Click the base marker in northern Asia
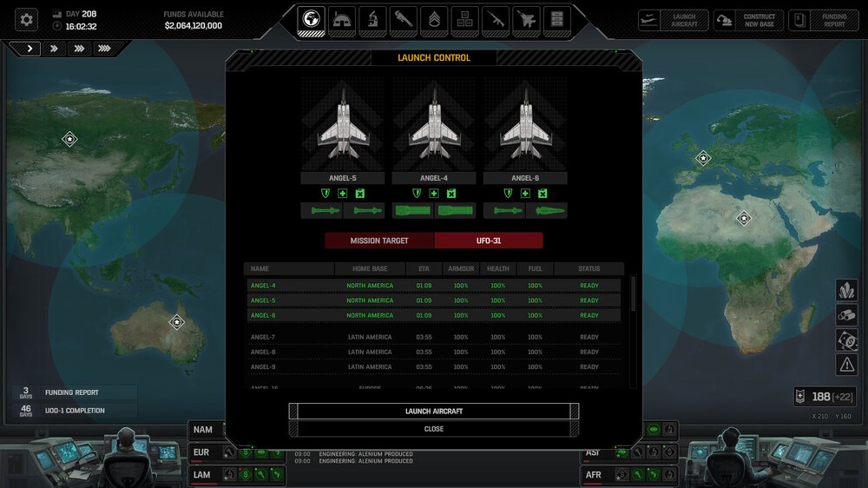The width and height of the screenshot is (868, 488). tap(69, 139)
